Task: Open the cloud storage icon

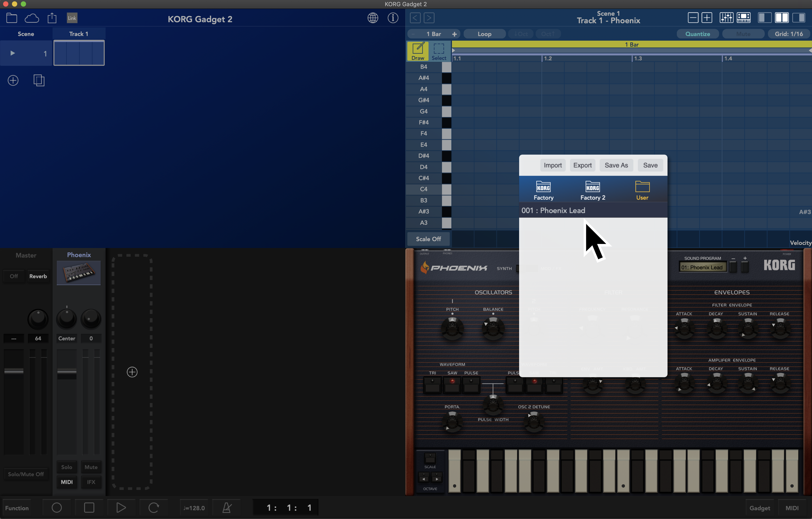Action: click(x=32, y=18)
